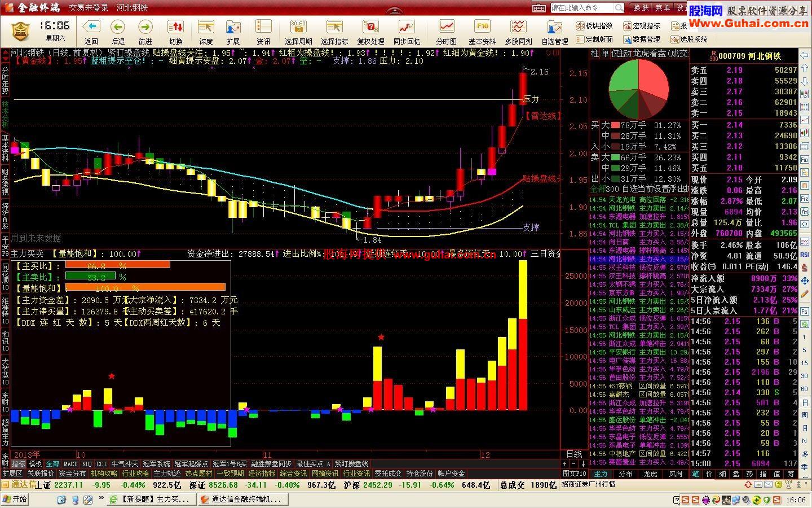Click the system tray clock 16:06
812x508 pixels.
[x=796, y=500]
